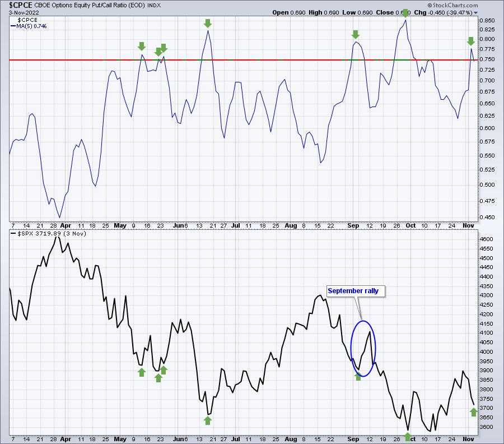
Task: Click the 4500 price axis value
Action: pyautogui.click(x=486, y=258)
